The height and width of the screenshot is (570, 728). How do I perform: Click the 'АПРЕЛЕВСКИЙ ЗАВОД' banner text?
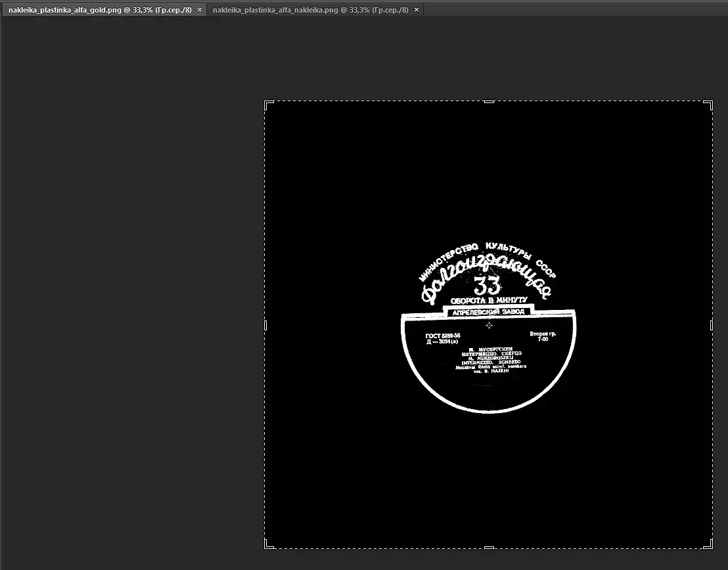[x=488, y=312]
